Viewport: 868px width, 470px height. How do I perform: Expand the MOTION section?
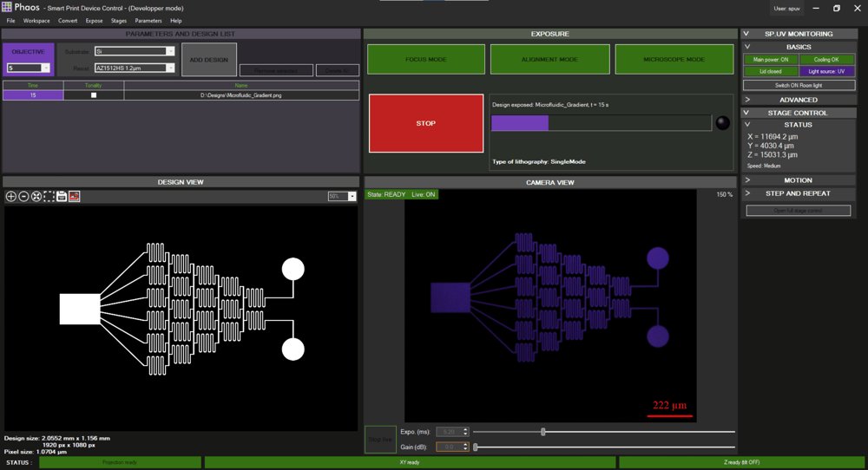pos(799,180)
